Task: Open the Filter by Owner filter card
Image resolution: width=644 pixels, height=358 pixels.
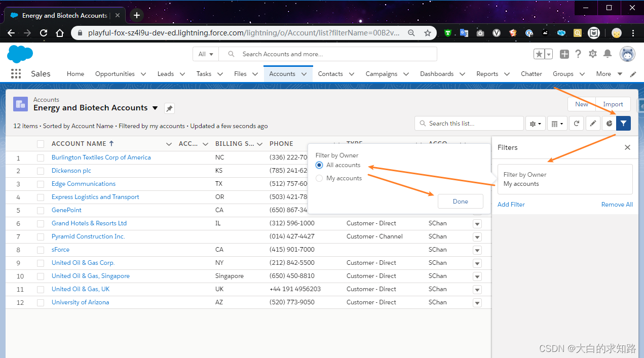Action: [x=565, y=179]
